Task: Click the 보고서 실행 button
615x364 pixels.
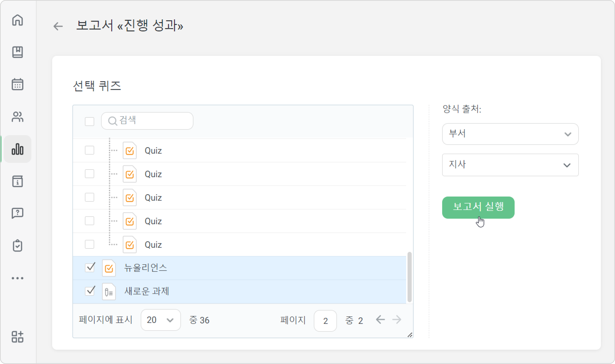Action: [x=478, y=207]
